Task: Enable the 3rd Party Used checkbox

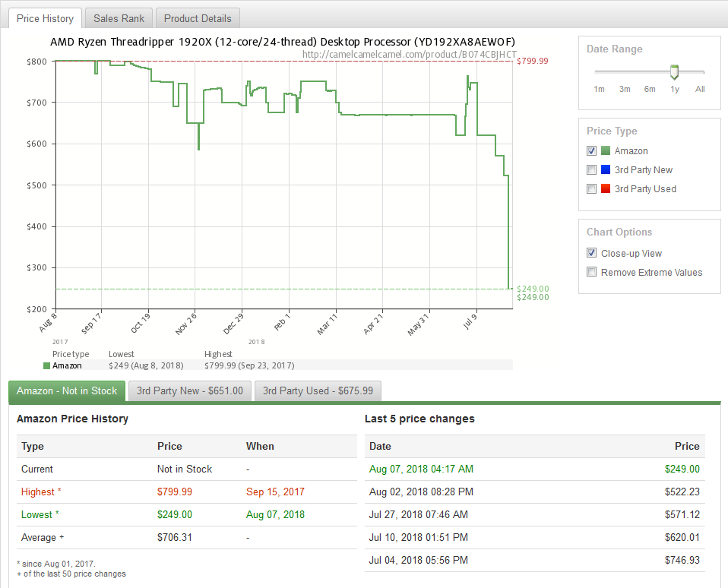Action: (591, 189)
